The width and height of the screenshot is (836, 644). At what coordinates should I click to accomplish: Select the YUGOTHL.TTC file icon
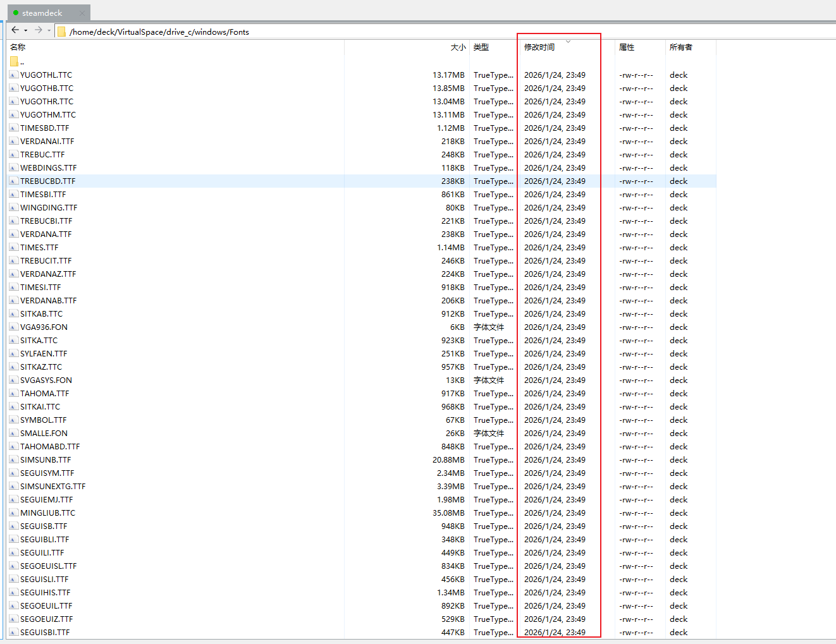pyautogui.click(x=13, y=75)
